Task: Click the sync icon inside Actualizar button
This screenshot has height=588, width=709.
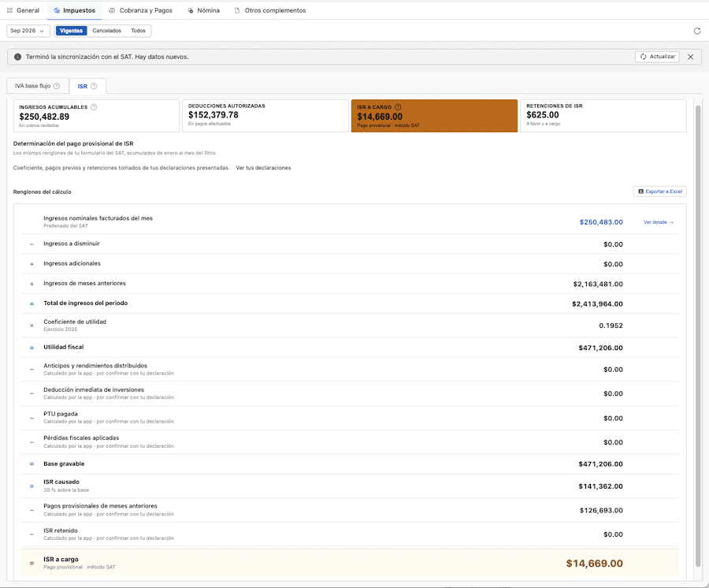Action: [x=643, y=57]
